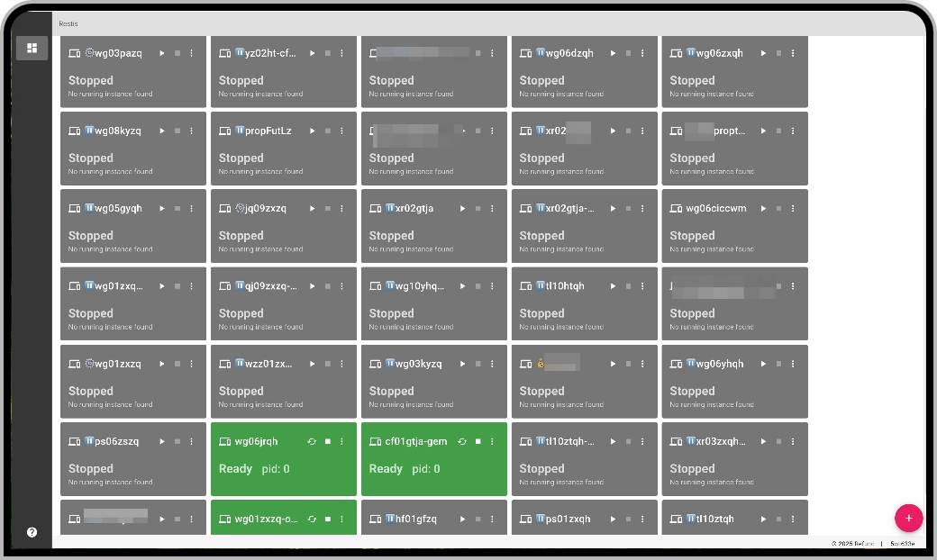Click the restart icon on wg06jrqh
Screen dimensions: 937x560
[312, 442]
